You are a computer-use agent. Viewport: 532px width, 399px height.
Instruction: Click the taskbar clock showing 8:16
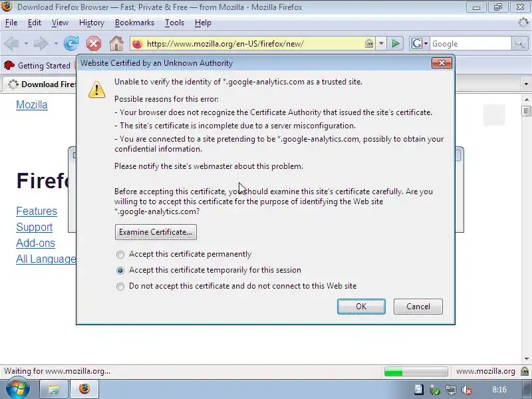coord(499,390)
